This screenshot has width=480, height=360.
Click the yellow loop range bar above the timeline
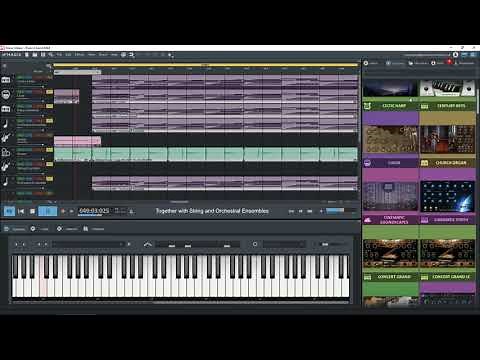pos(206,65)
